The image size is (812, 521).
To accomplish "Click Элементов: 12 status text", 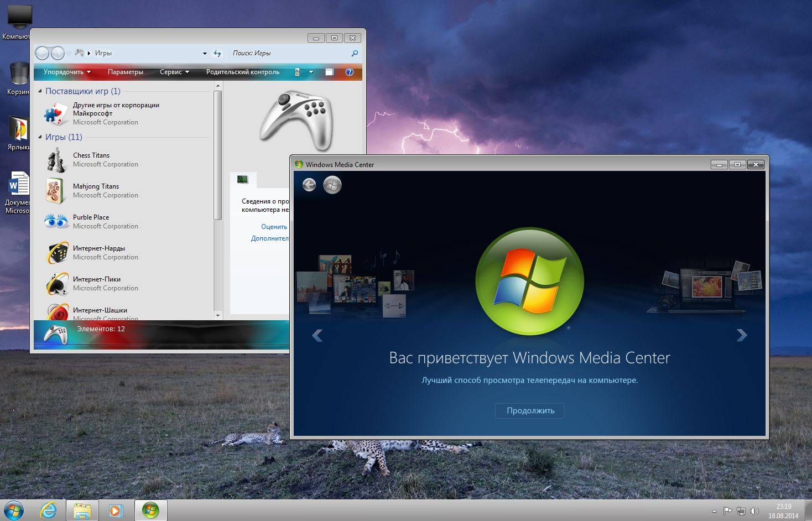I will [101, 329].
